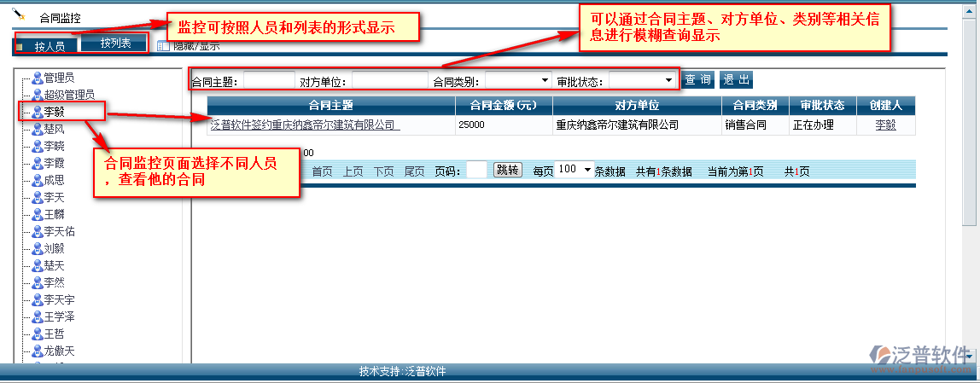The image size is (980, 383).
Task: Click the user icon next to 刘毅
Action: (x=38, y=248)
